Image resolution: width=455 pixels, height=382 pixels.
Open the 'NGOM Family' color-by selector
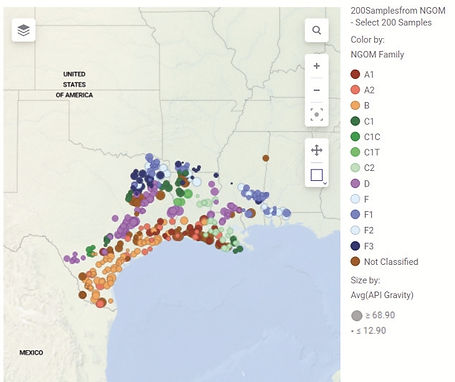377,54
